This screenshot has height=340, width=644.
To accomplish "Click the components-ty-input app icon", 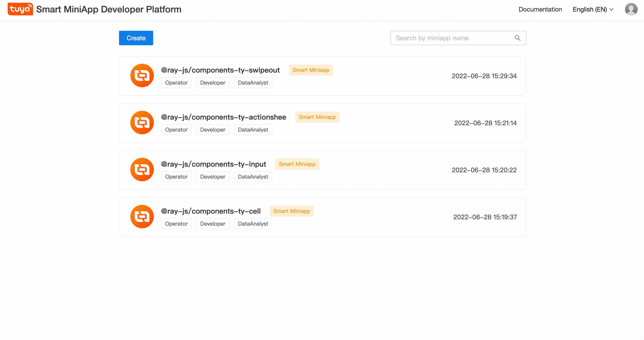I will 142,170.
